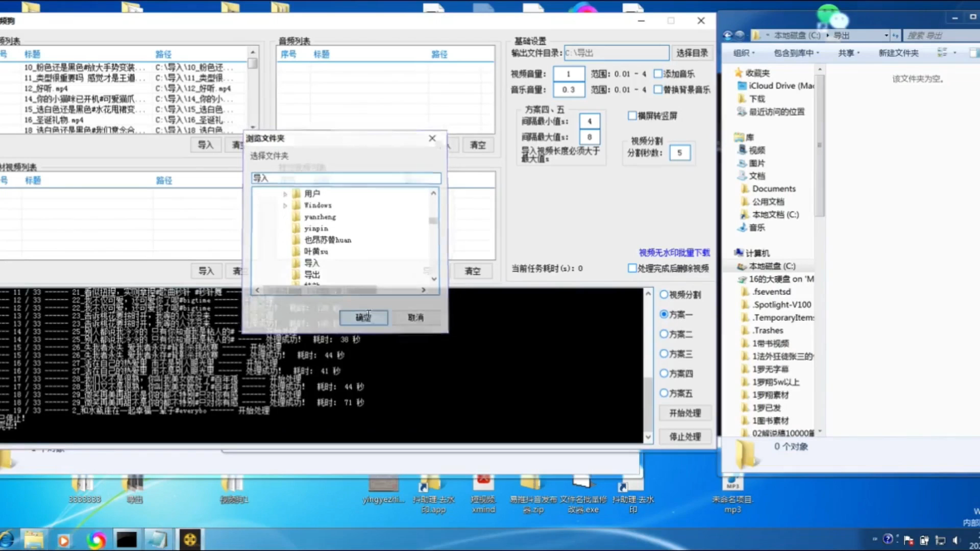The height and width of the screenshot is (551, 980).
Task: Open Internet Explorer from taskbar
Action: pyautogui.click(x=7, y=540)
